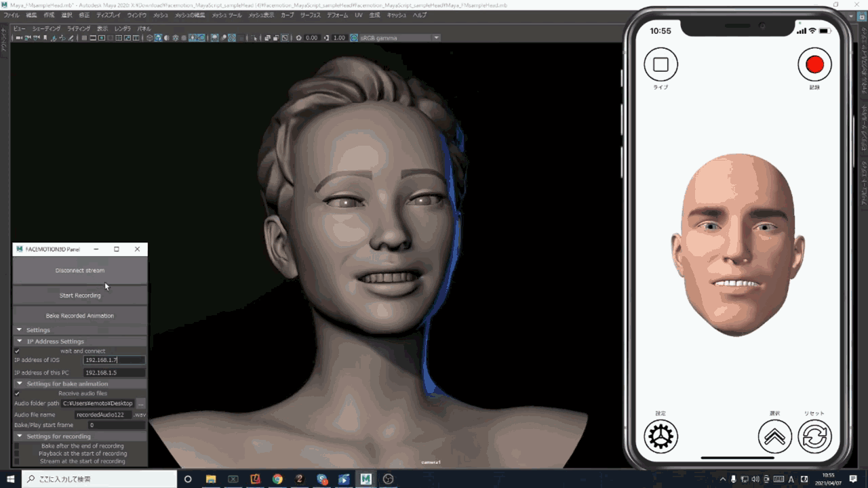The width and height of the screenshot is (868, 488).
Task: Tap the ライブ (live) square icon on the phone
Action: [x=660, y=64]
